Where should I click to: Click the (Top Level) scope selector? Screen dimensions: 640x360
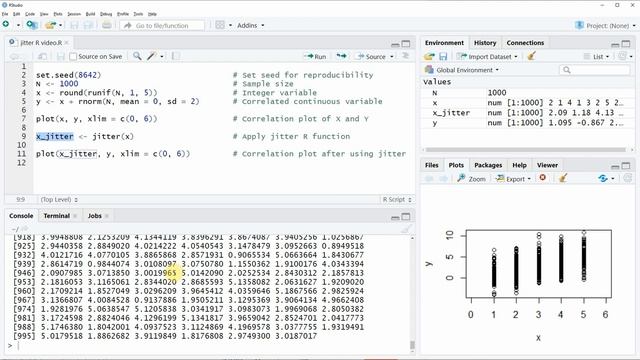click(59, 199)
